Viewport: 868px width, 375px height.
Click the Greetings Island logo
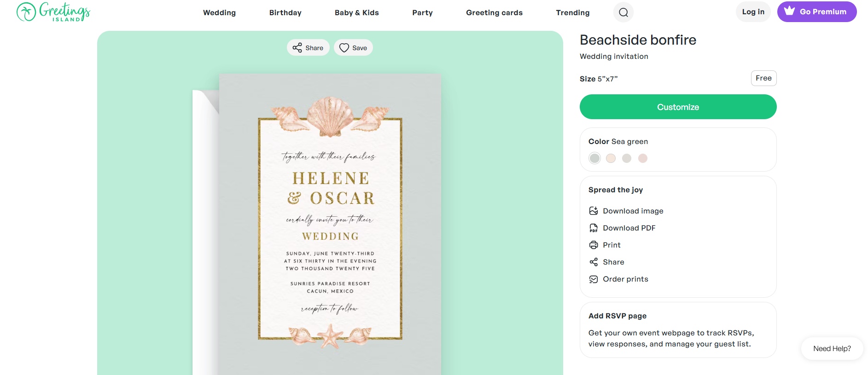53,12
